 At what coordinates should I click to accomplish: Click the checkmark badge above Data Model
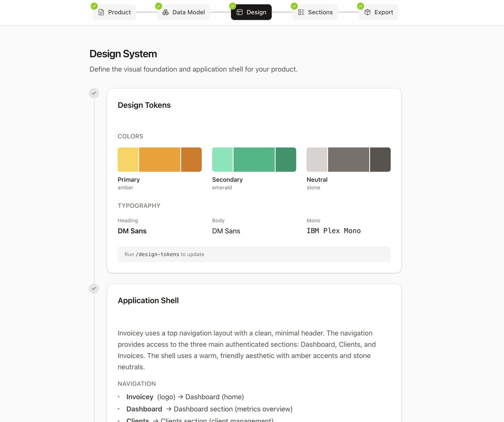[x=158, y=6]
